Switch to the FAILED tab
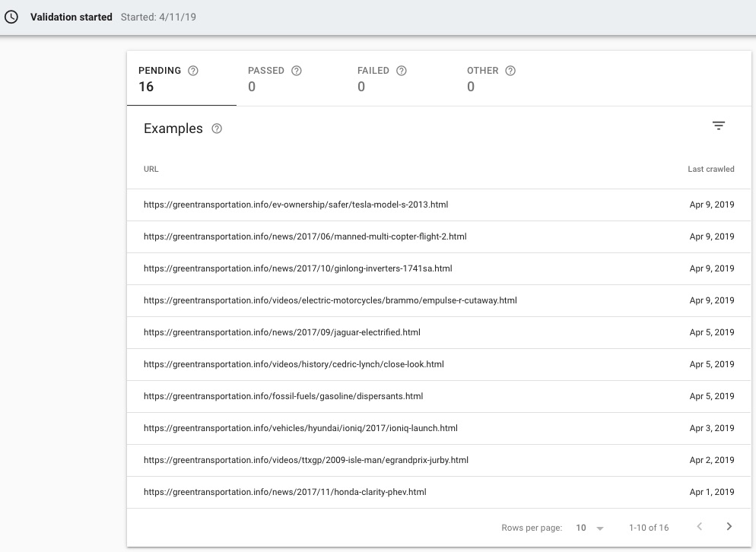 pyautogui.click(x=401, y=78)
